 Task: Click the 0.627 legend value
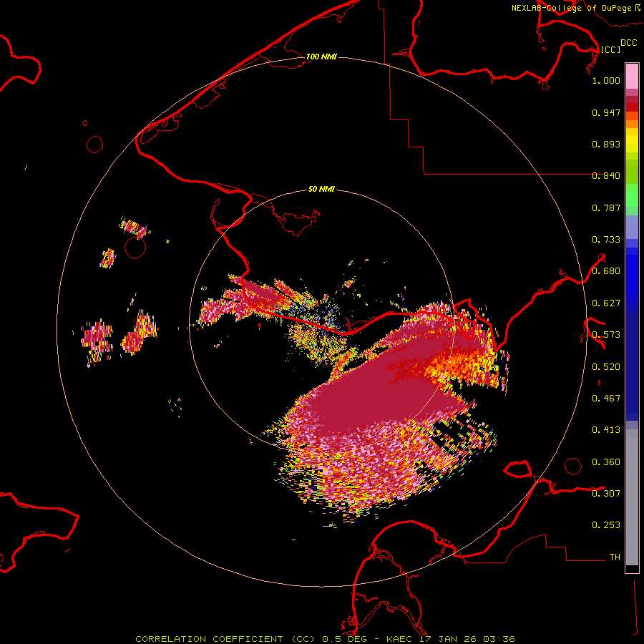(x=606, y=303)
